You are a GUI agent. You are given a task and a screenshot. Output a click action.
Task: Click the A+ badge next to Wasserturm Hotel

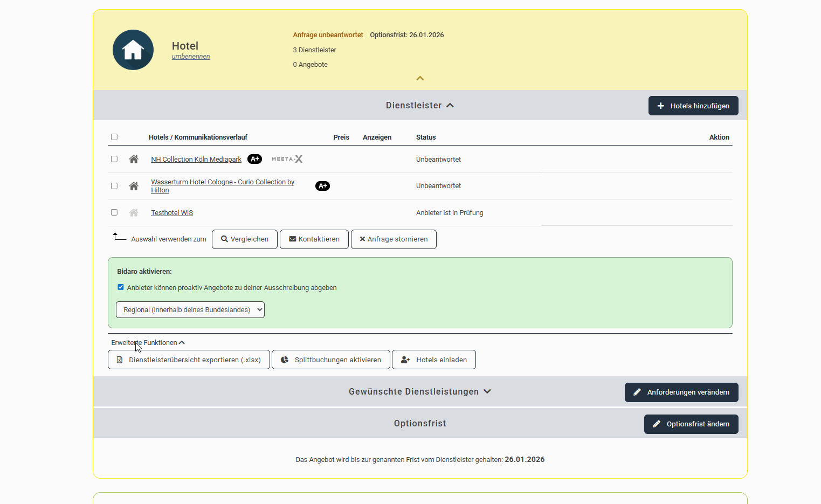[322, 186]
